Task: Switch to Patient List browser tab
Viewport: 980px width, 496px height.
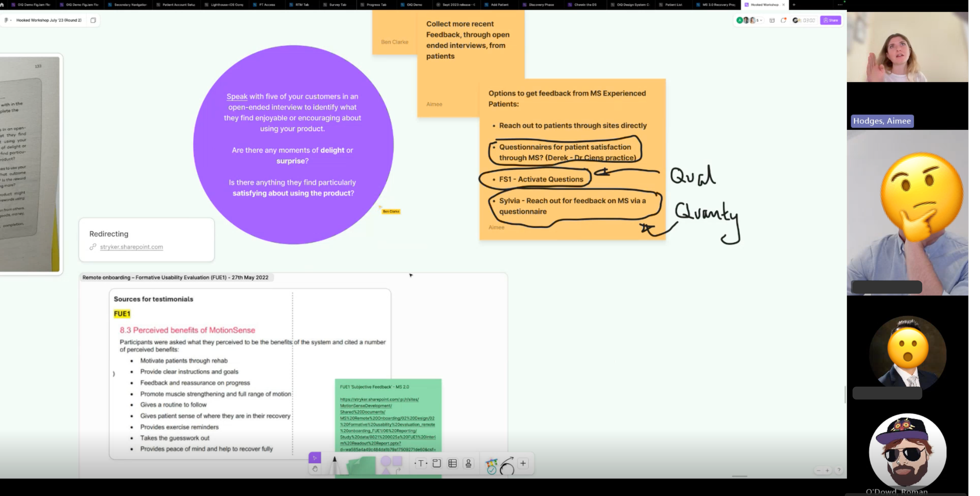Action: pyautogui.click(x=673, y=5)
